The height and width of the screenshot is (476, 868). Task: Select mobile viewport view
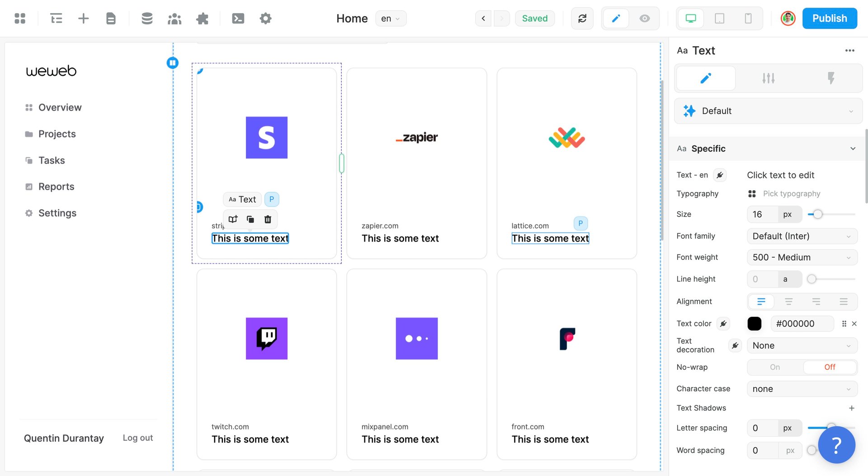748,19
